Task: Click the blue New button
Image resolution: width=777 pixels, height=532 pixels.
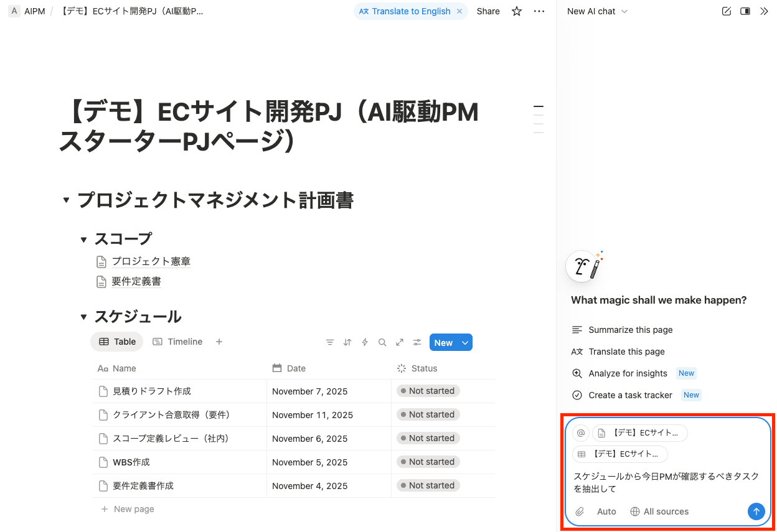Action: (443, 342)
